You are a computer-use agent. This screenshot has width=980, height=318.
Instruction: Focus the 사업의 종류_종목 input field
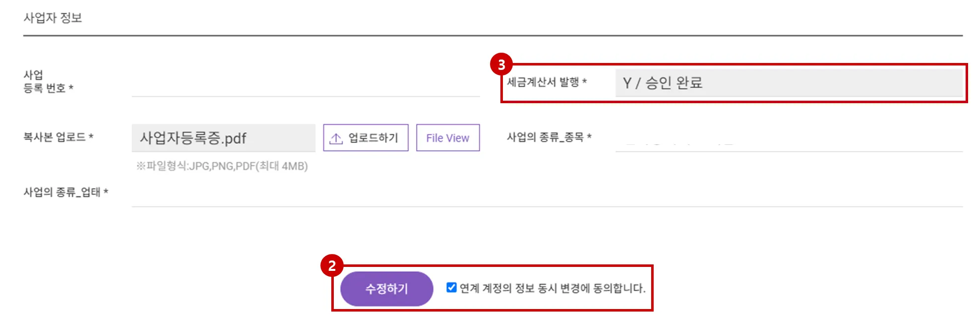coord(789,139)
